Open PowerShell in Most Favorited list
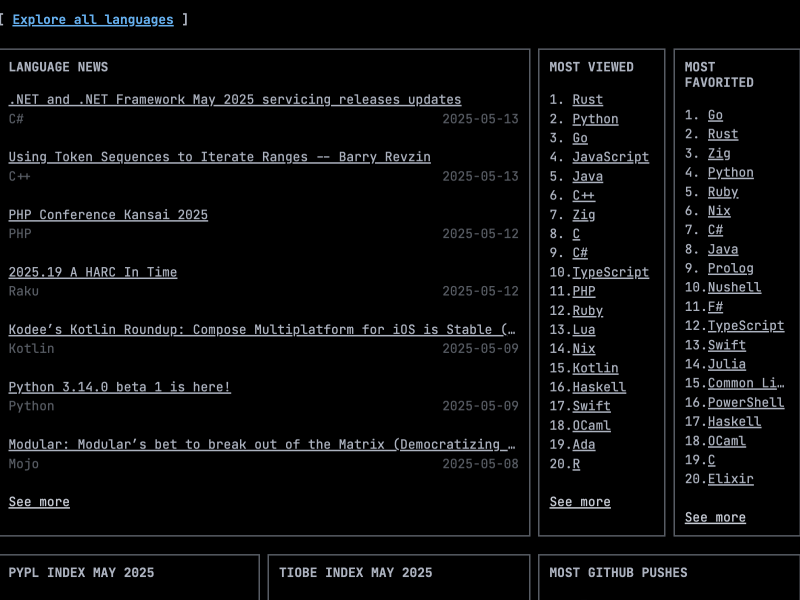 pos(746,403)
